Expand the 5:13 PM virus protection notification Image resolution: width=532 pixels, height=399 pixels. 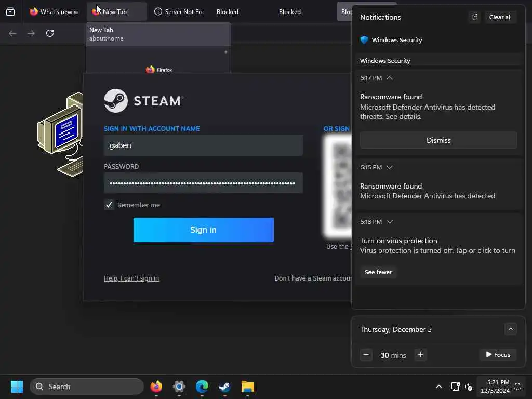tap(390, 222)
